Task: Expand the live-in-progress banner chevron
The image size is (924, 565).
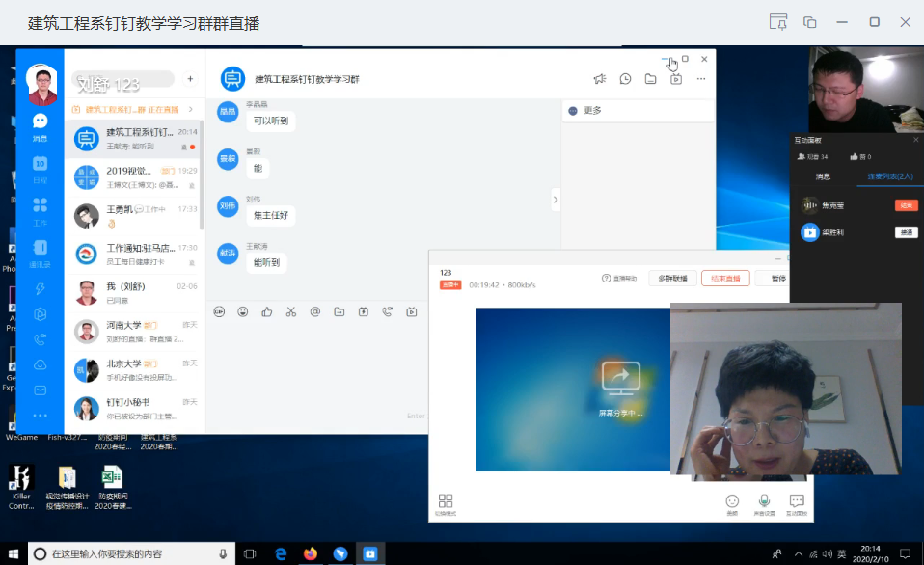Action: (x=191, y=109)
